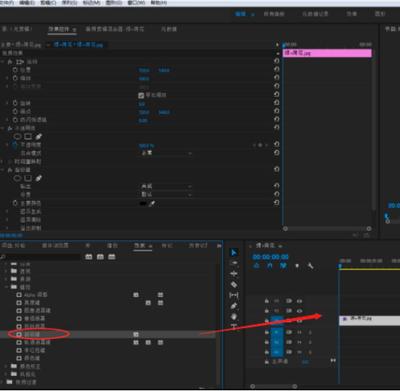Expand Matte Generation settings
The height and width of the screenshot is (391, 400).
[x=7, y=211]
